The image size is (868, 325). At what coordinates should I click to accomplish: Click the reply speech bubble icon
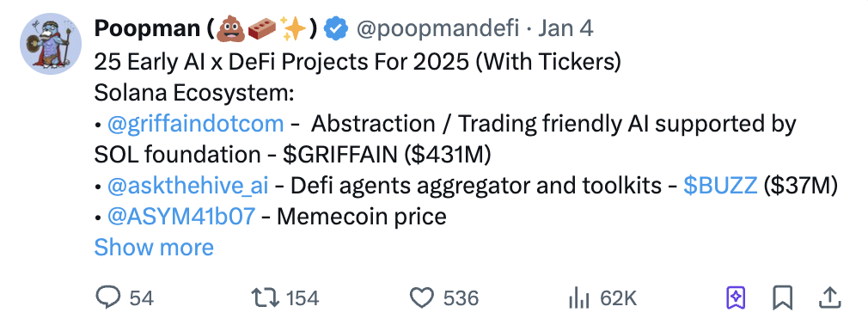tap(108, 298)
